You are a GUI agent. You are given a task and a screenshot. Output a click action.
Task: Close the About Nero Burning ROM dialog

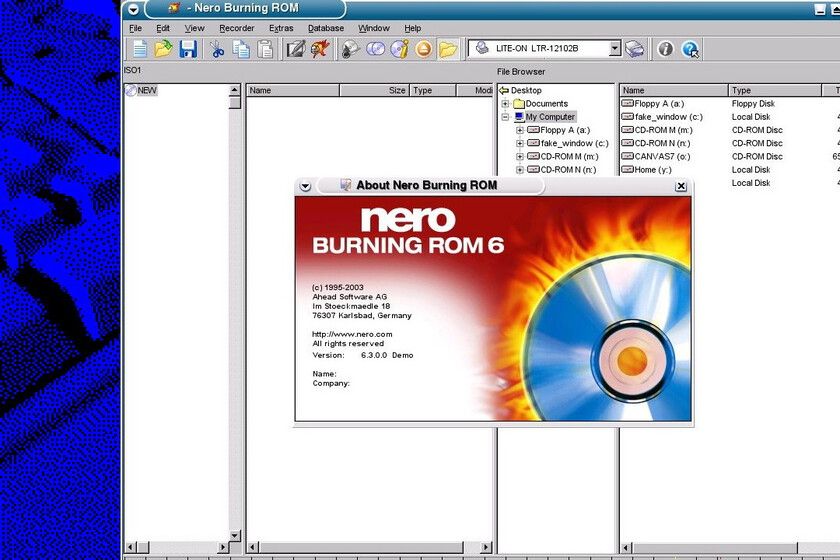681,186
